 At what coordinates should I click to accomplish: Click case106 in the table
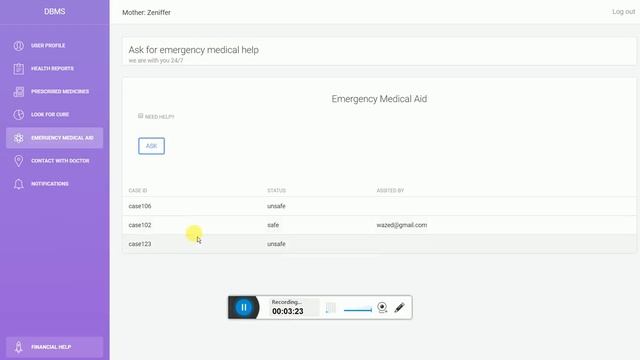(x=140, y=206)
